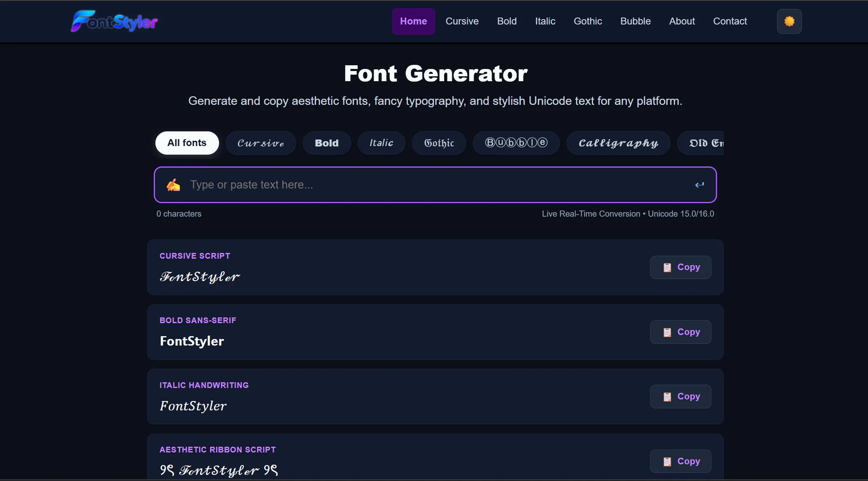
Task: Copy the Aesthetic Ribbon Script text
Action: point(680,461)
